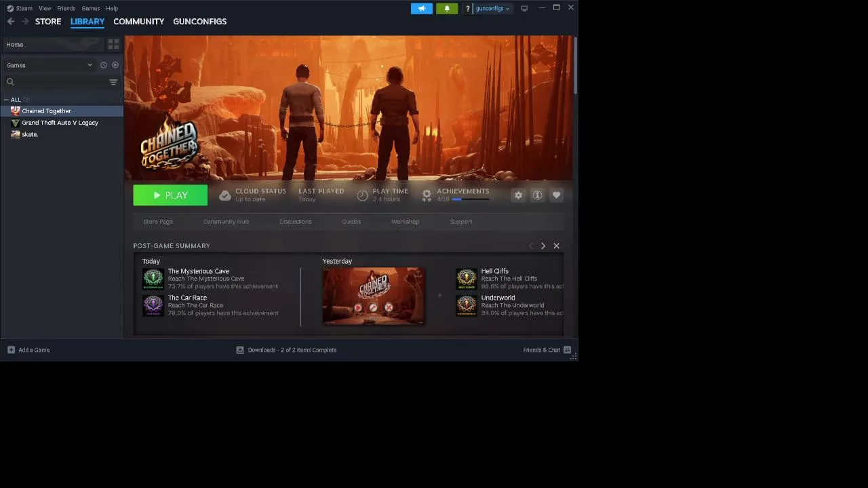This screenshot has height=488, width=868.
Task: Select Chained Together in game list
Action: point(62,111)
